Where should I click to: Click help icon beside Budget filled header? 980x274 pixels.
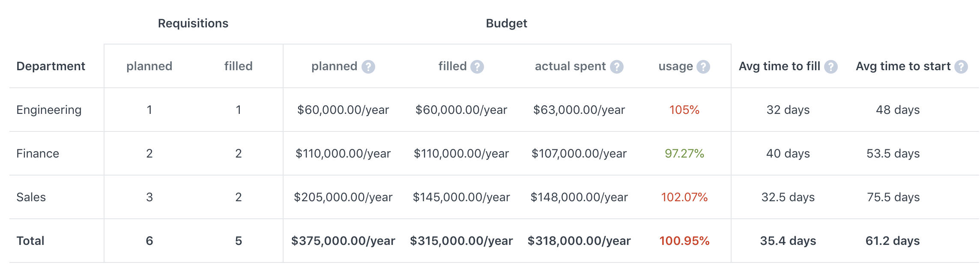[477, 67]
